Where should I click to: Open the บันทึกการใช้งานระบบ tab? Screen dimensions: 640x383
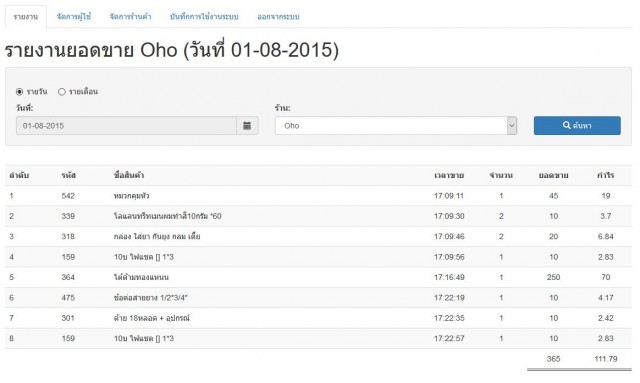coord(204,17)
